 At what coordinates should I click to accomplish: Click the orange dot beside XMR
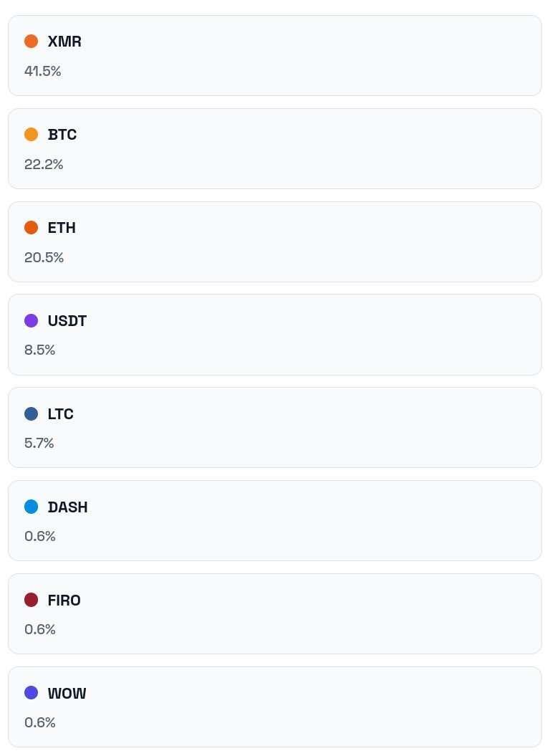tap(31, 42)
